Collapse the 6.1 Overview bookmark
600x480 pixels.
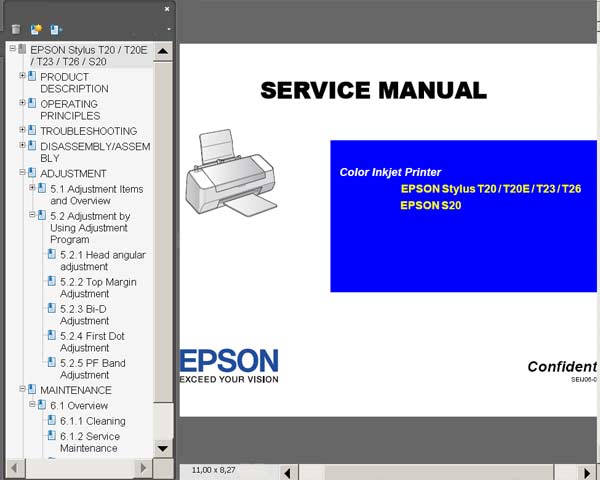click(x=32, y=404)
